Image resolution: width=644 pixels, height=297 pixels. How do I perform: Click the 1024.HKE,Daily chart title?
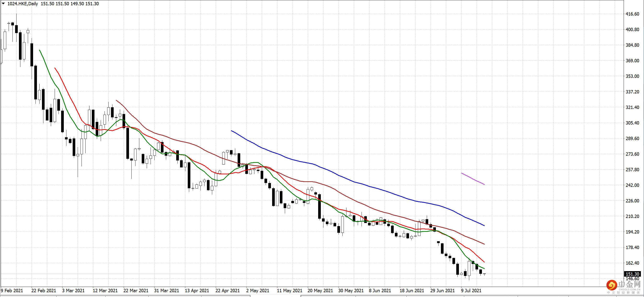click(23, 4)
